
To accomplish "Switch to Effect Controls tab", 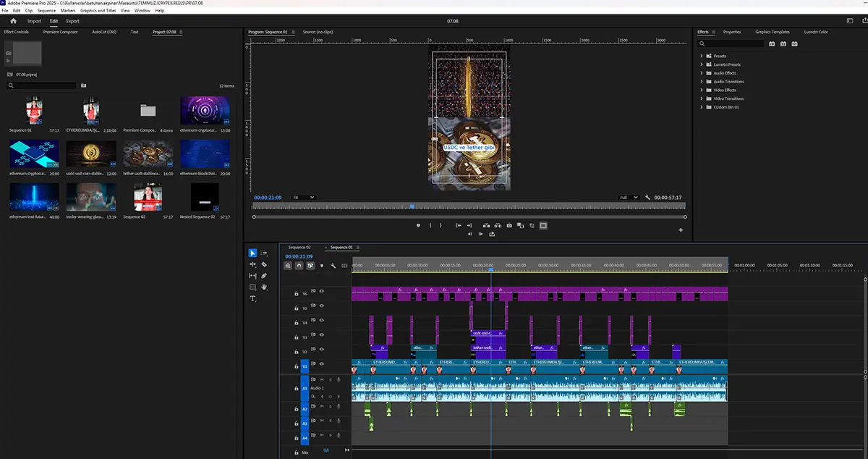I will 16,32.
